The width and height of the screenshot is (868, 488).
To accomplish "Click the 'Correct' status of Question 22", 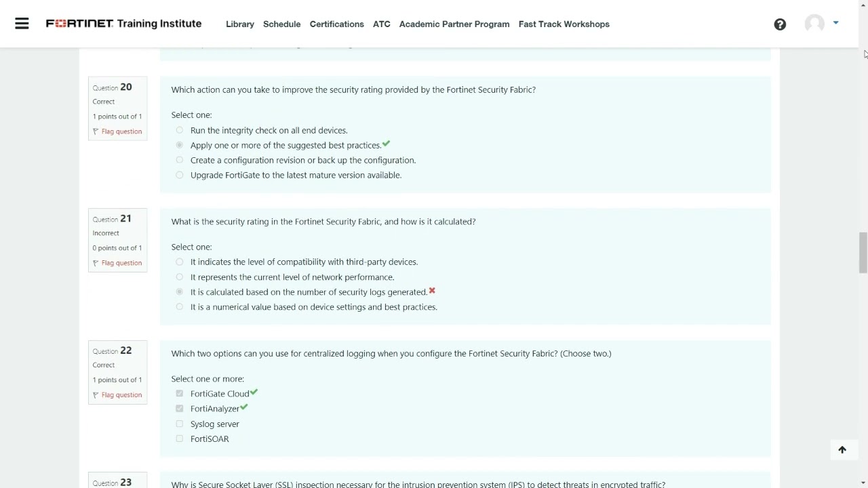I will coord(104,365).
